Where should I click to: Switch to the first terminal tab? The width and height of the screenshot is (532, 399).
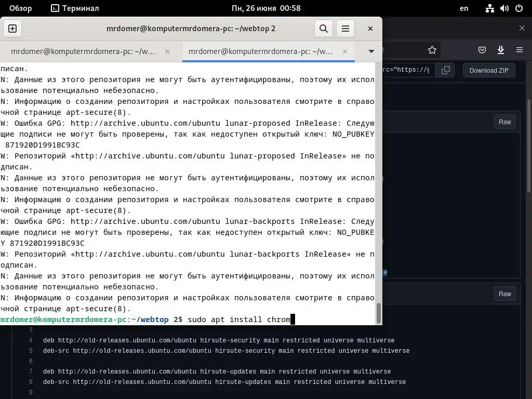coord(83,51)
